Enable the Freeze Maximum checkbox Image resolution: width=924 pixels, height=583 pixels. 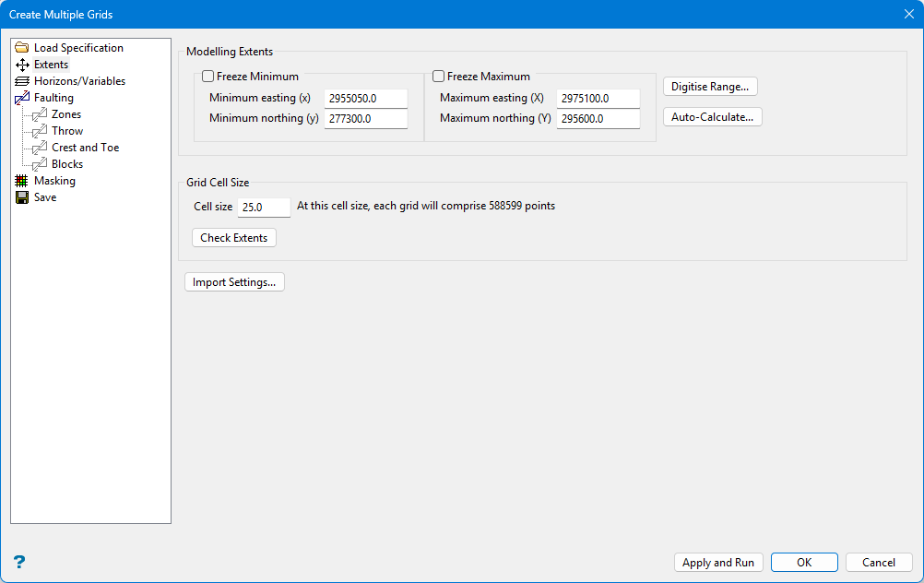tap(439, 77)
